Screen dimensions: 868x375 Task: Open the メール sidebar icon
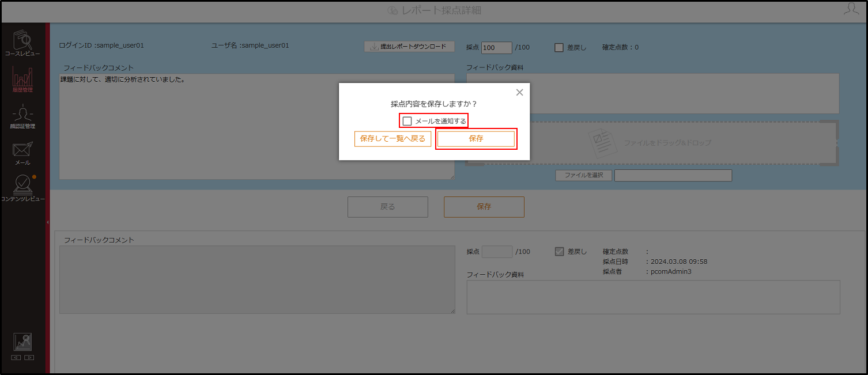click(22, 153)
